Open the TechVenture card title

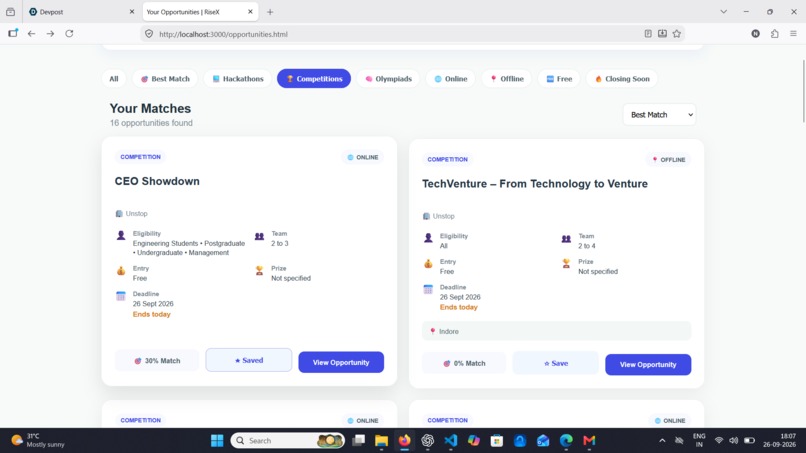tap(535, 184)
